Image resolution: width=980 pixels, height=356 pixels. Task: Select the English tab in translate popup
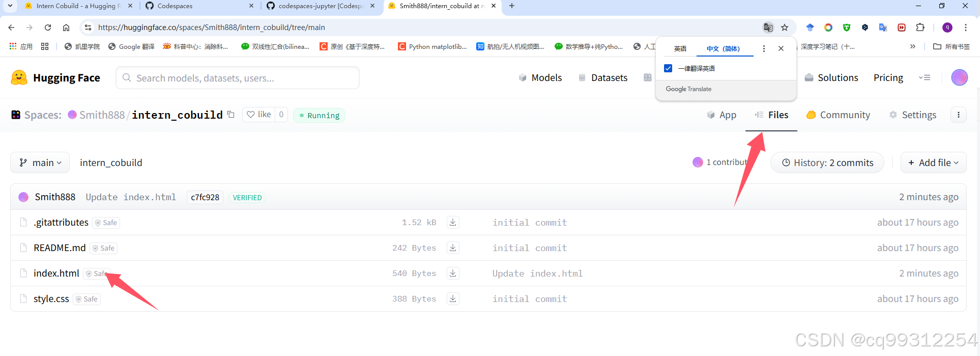(x=680, y=48)
